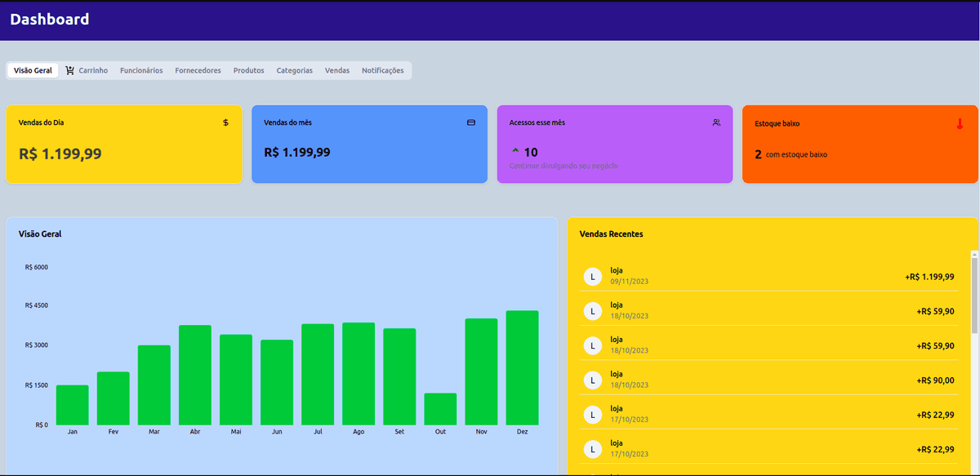Switch to the Vendas tab
This screenshot has width=980, height=476.
pos(337,70)
